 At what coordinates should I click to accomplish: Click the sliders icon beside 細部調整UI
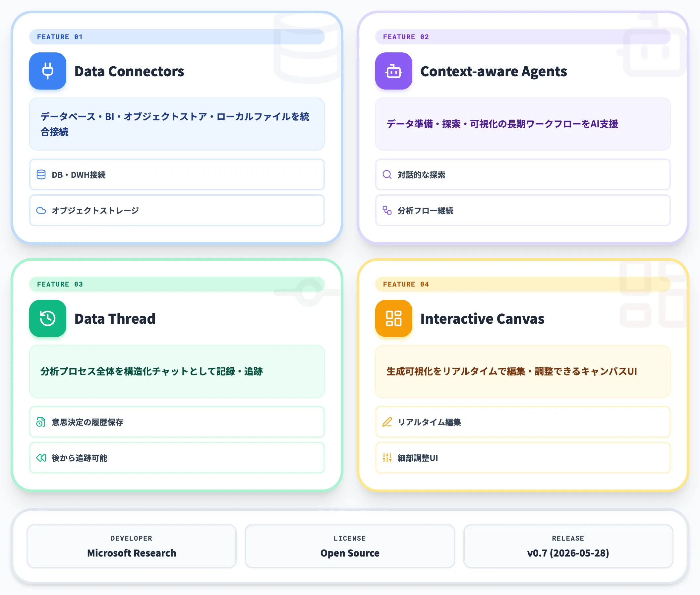click(387, 458)
